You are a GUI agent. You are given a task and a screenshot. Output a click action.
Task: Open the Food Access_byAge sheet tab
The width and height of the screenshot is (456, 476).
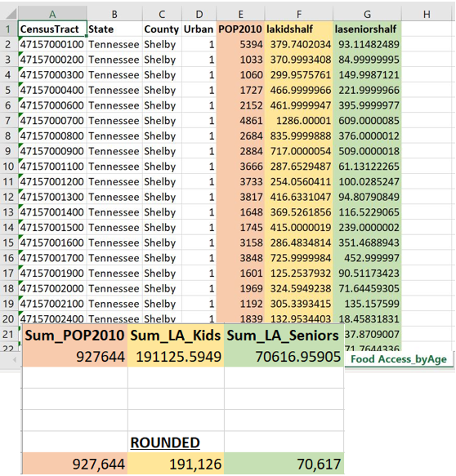tap(399, 359)
